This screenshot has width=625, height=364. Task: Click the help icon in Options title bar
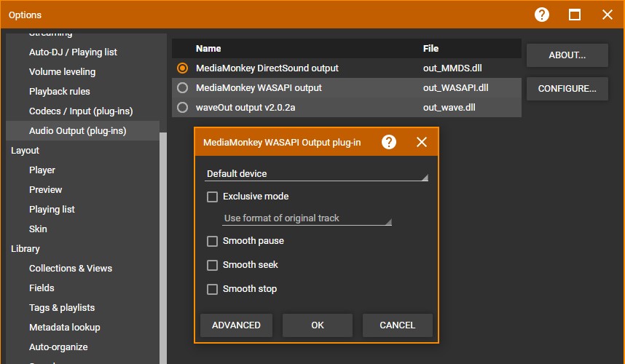point(542,15)
